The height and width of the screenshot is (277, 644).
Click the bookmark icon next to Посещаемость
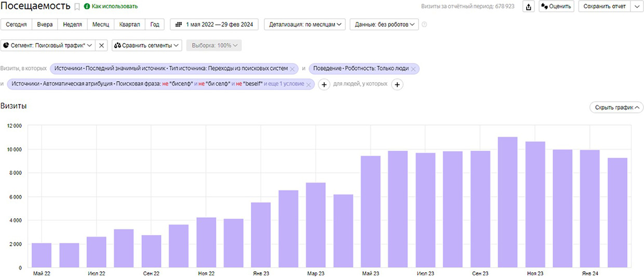point(77,7)
